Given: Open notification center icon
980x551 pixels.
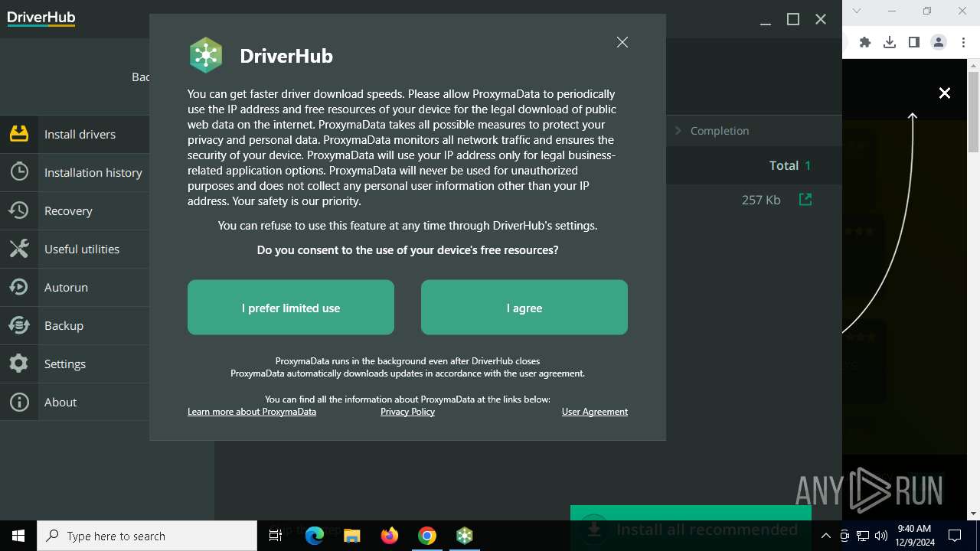Looking at the screenshot, I should click(x=955, y=536).
